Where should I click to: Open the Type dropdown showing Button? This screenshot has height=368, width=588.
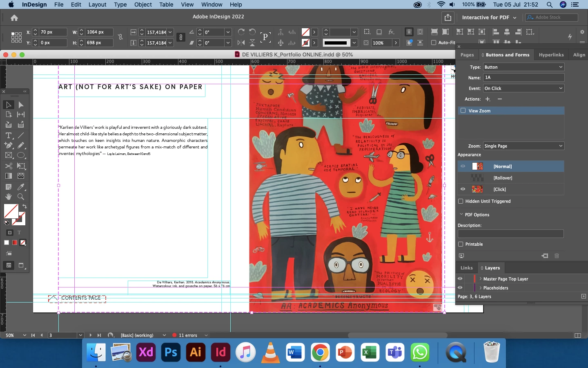pyautogui.click(x=523, y=67)
